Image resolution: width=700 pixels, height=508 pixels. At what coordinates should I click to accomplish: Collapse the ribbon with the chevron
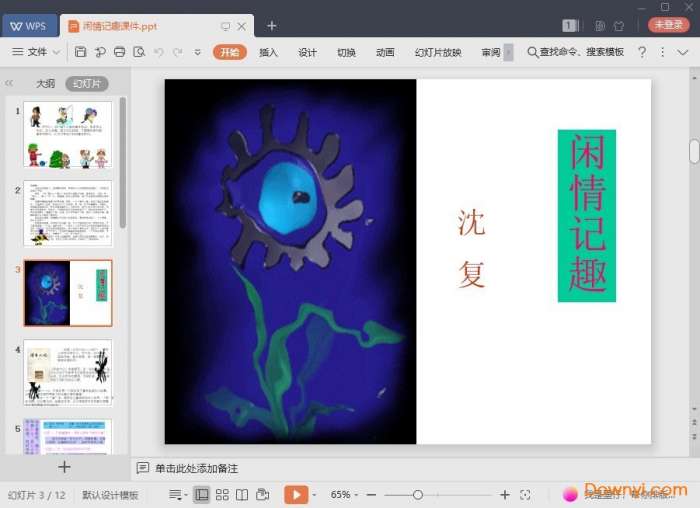(683, 52)
